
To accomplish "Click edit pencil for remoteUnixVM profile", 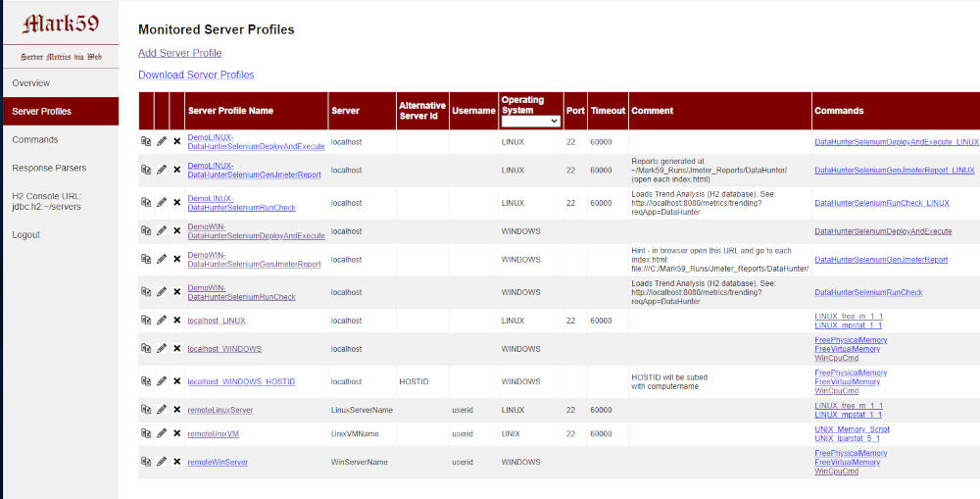I will point(162,433).
